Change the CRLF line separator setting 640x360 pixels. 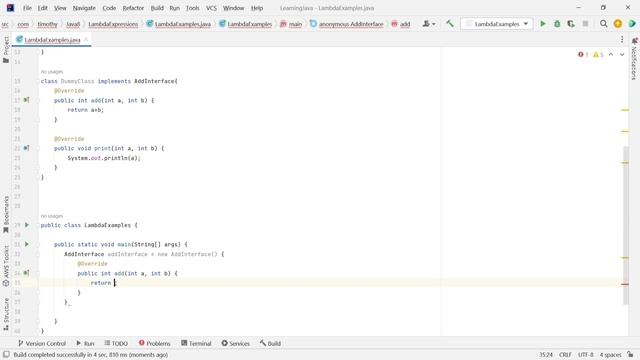[565, 355]
